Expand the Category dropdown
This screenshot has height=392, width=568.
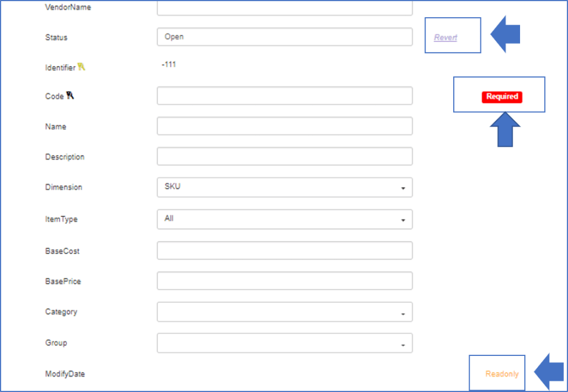(x=285, y=312)
